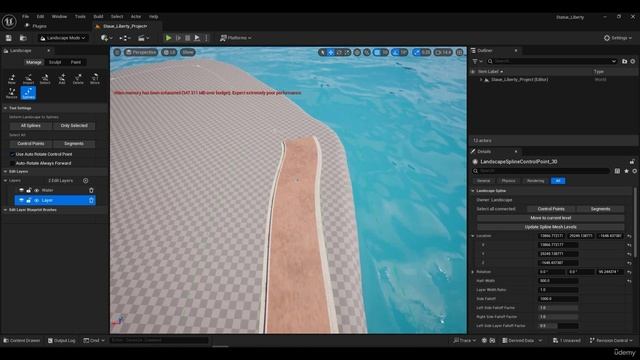This screenshot has height=360, width=640.
Task: Open the Build menu
Action: [98, 17]
